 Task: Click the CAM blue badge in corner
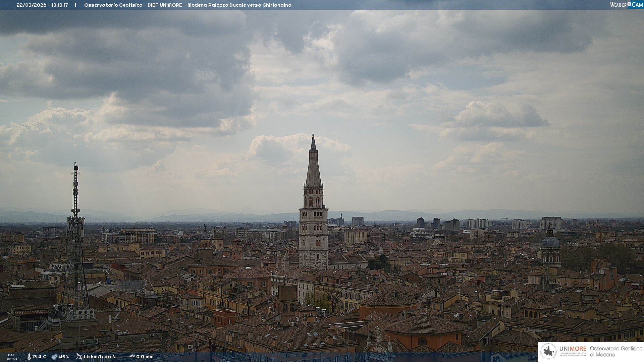coord(637,4)
